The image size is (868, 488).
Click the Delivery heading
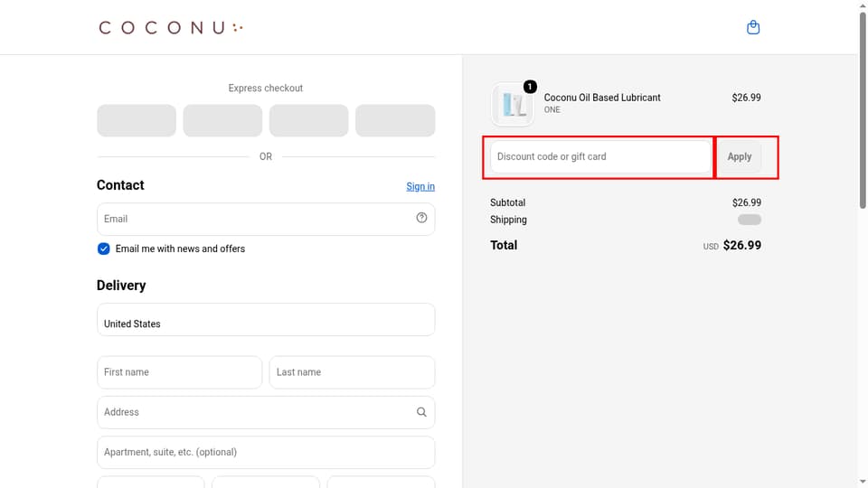(121, 285)
